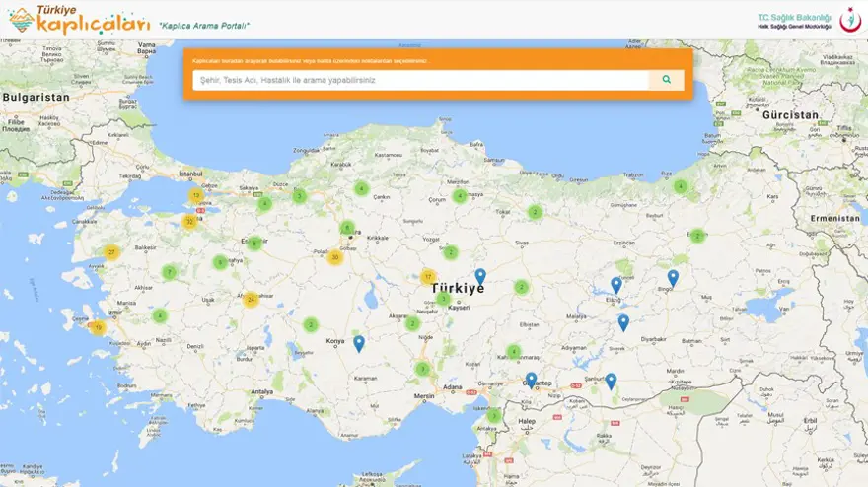Click the green magnifier search button
Viewport: 868px width, 487px height.
click(666, 80)
